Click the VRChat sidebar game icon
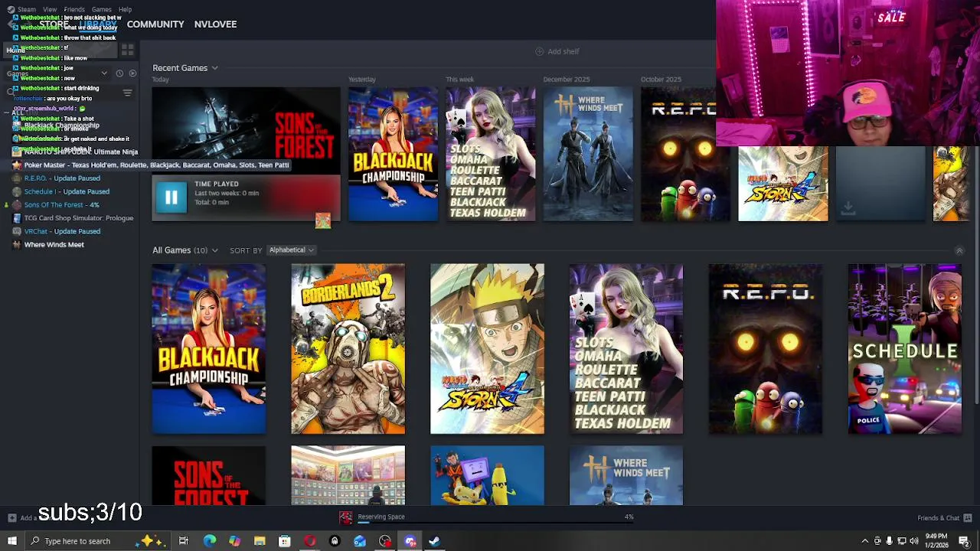 [17, 231]
